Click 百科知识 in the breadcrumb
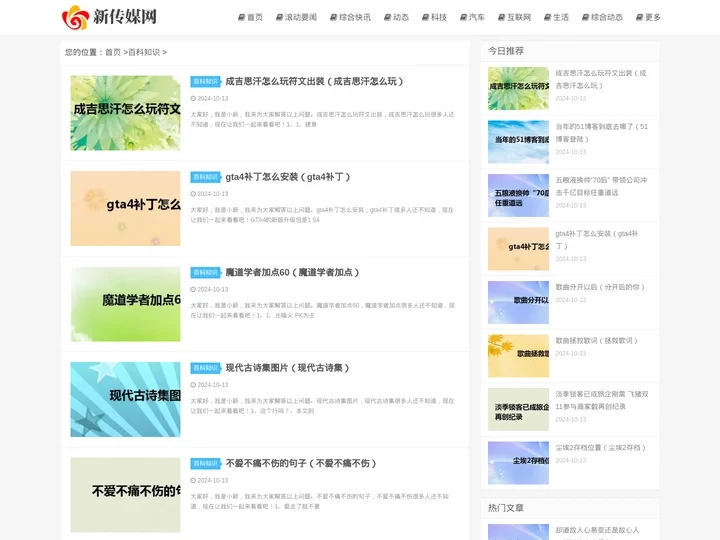 (144, 52)
